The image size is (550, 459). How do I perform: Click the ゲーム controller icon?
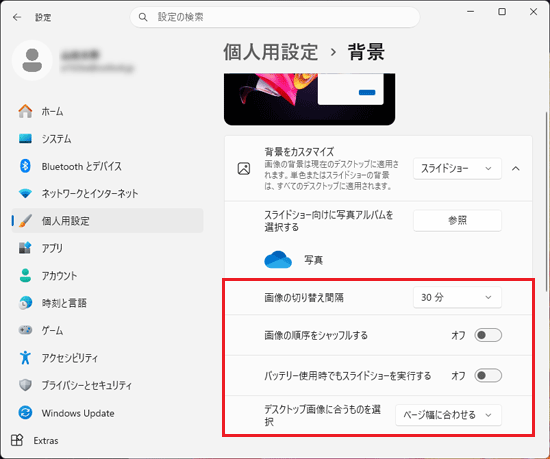25,330
